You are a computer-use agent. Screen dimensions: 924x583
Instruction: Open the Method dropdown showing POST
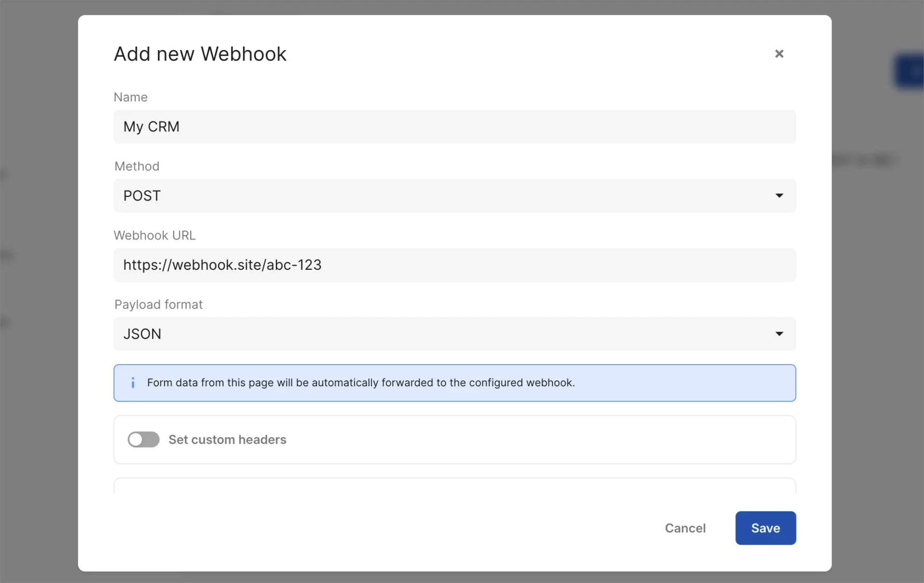454,196
